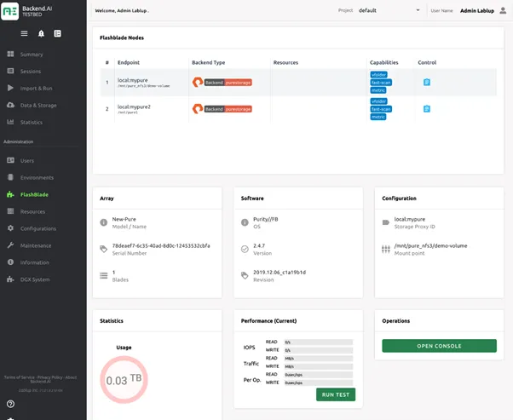Screen dimensions: 513x420
Task: Click the Information icon in sidebar
Action: 10,262
